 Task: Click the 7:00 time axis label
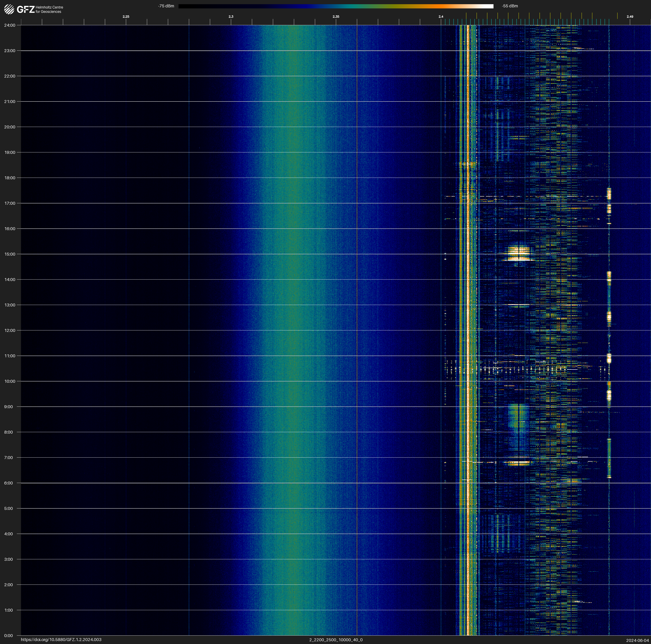(8, 458)
